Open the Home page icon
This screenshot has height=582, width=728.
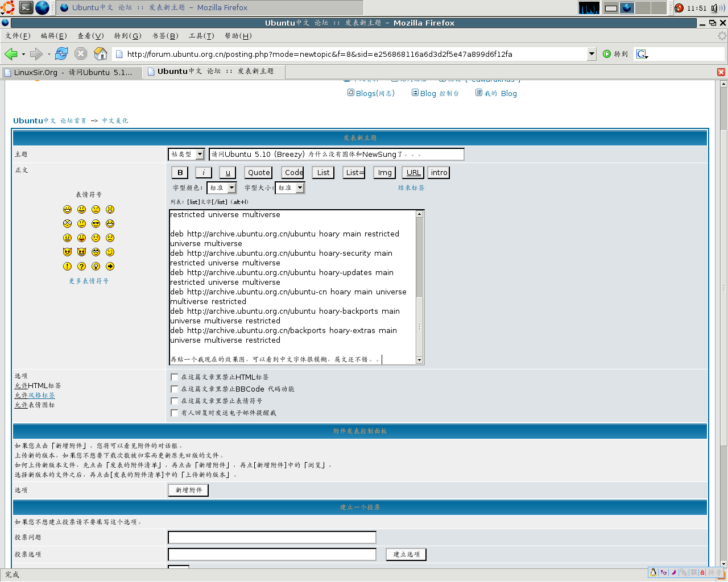click(x=101, y=54)
